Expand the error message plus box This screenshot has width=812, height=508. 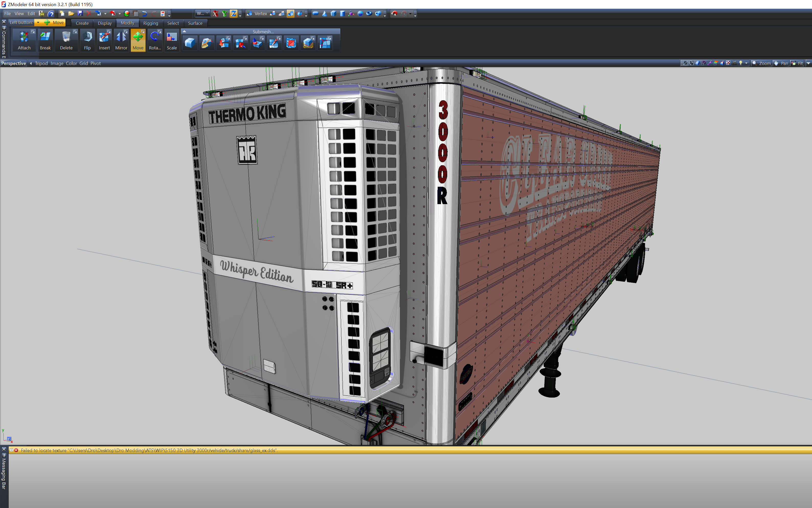pos(11,450)
